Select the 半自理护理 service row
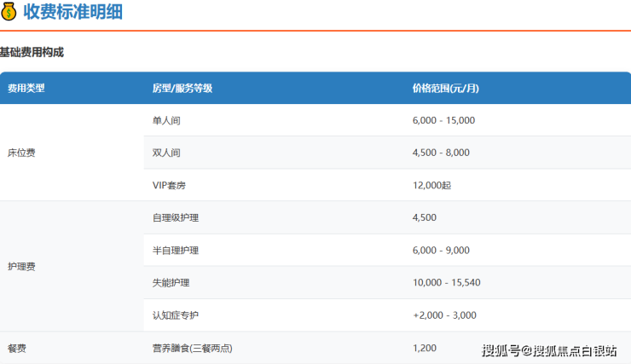The width and height of the screenshot is (631, 364). tap(175, 251)
